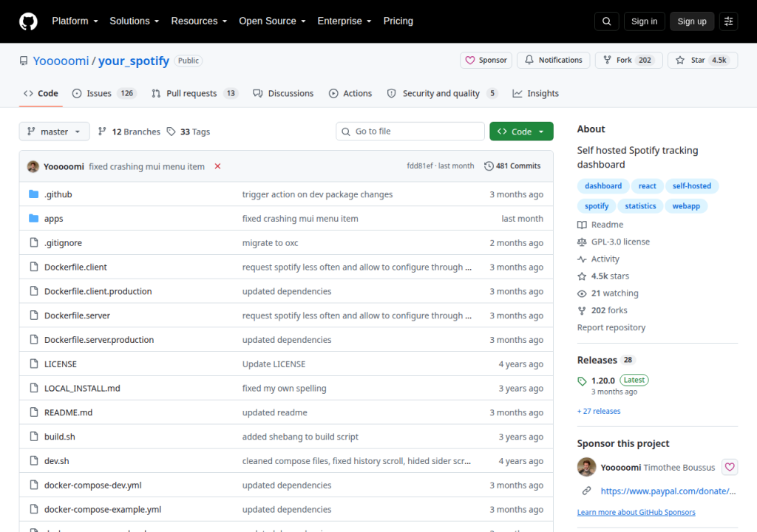This screenshot has width=757, height=532.
Task: Click the file icon for .gitignore
Action: click(x=34, y=242)
